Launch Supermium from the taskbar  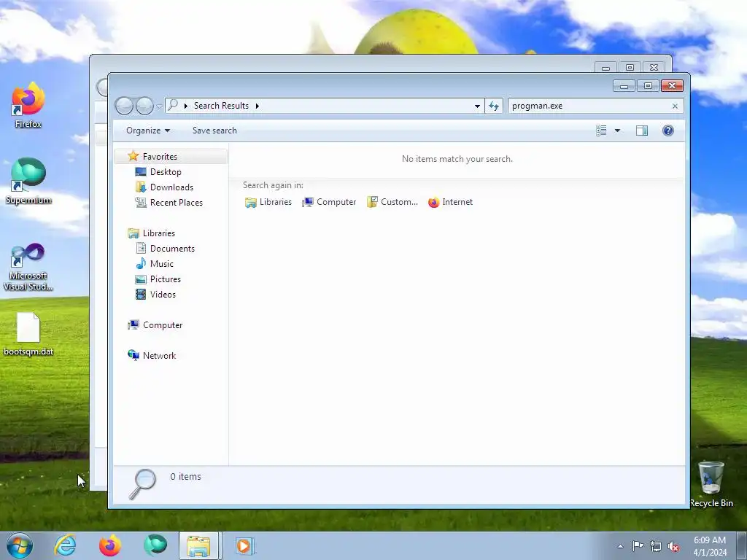(155, 545)
